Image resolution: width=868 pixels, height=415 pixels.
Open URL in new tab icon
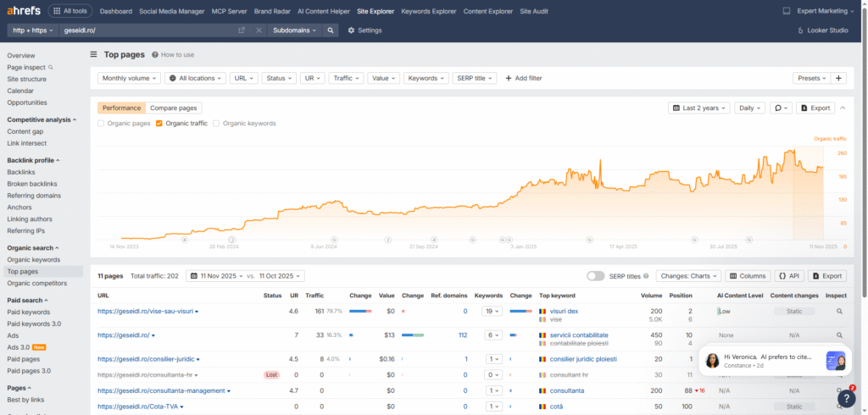(242, 30)
